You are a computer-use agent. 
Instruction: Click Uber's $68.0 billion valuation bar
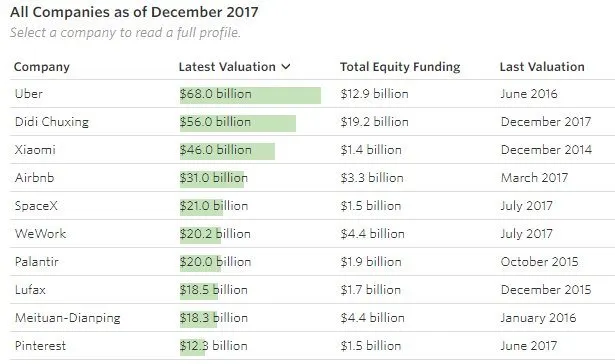[x=250, y=95]
